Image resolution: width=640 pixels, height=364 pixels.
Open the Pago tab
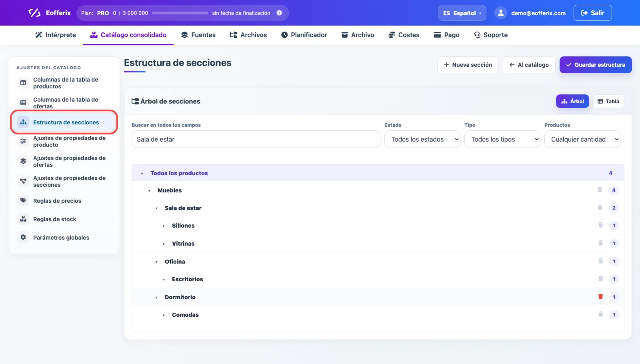click(x=446, y=35)
